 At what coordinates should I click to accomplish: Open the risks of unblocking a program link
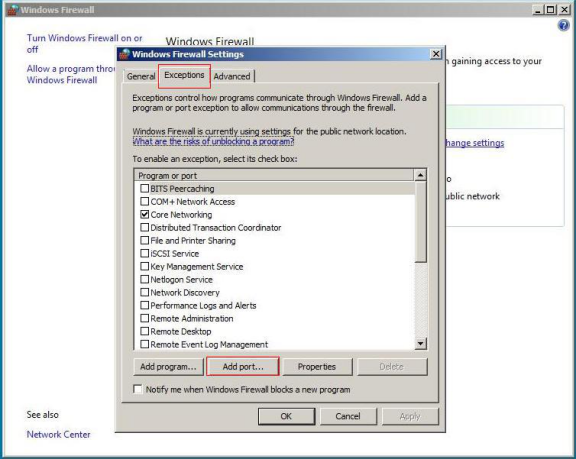click(213, 141)
